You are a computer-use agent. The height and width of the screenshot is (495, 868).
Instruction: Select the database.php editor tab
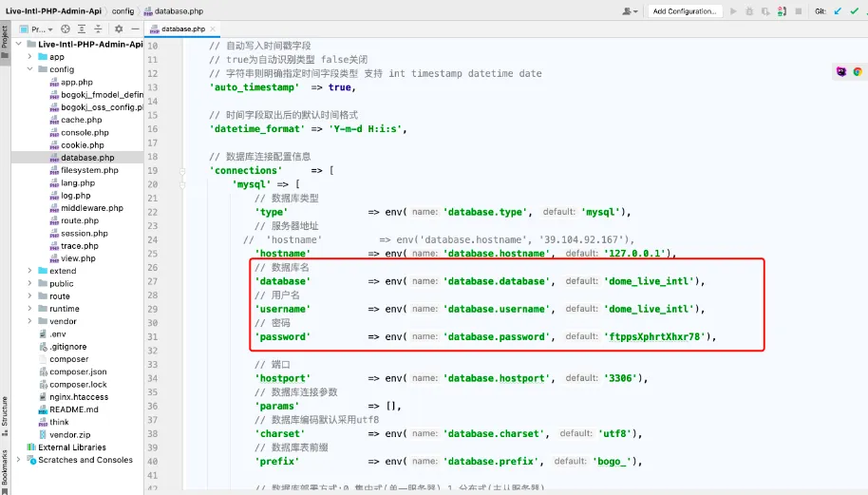[182, 29]
